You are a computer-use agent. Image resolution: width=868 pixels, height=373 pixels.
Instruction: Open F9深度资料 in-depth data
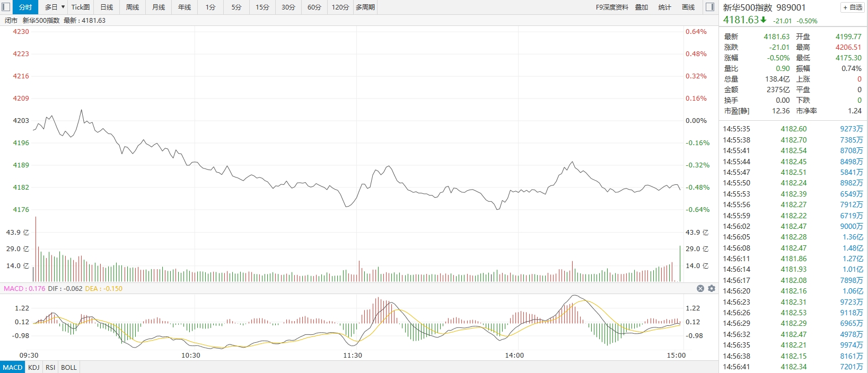[x=612, y=7]
